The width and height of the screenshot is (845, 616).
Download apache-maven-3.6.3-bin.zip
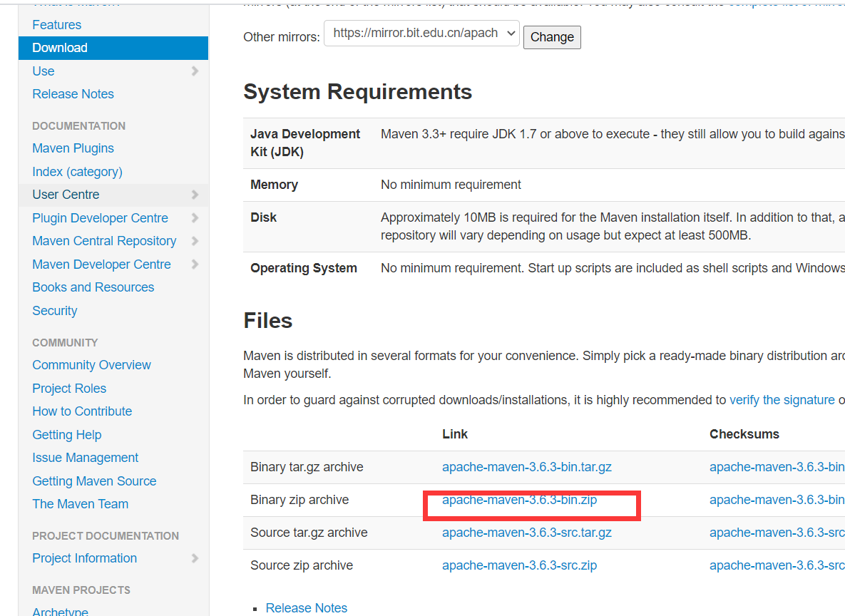(520, 500)
